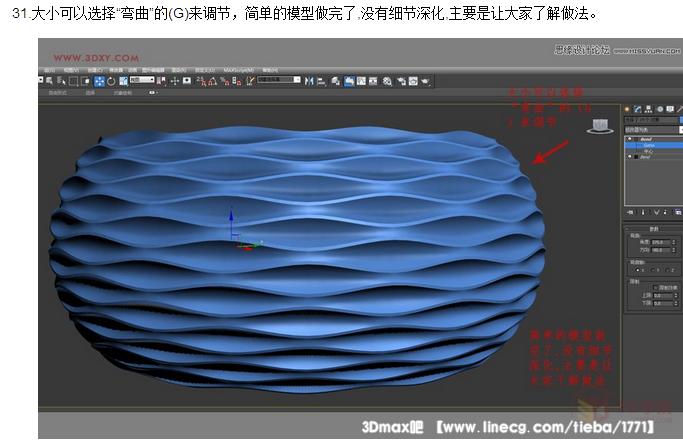The height and width of the screenshot is (444, 683).
Task: Enable the Limit Effect checkbox
Action: [x=656, y=288]
